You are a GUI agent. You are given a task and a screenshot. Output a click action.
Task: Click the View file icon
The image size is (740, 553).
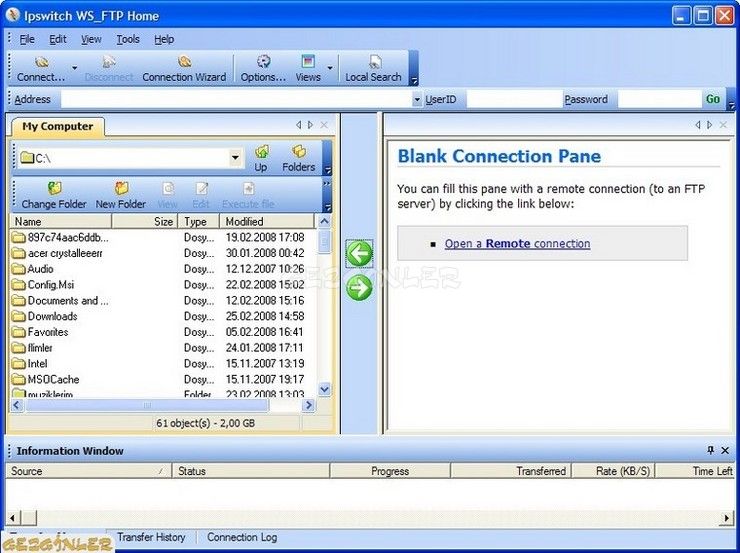(168, 195)
